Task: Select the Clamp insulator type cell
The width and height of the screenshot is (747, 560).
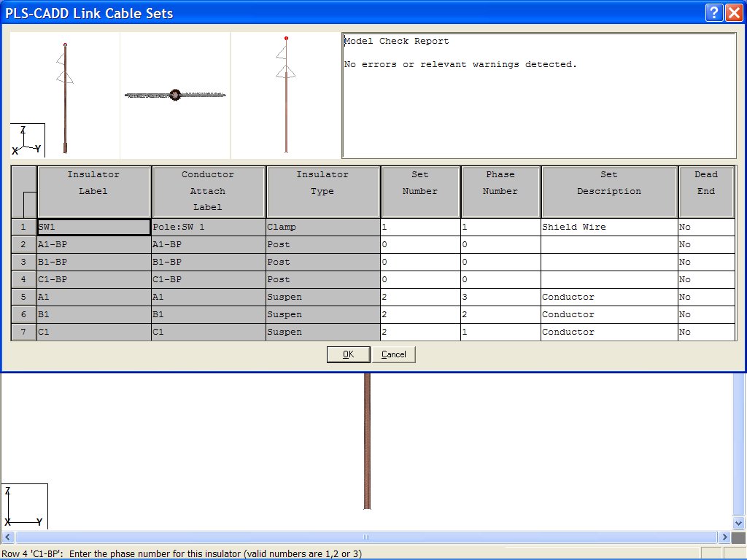Action: click(322, 227)
